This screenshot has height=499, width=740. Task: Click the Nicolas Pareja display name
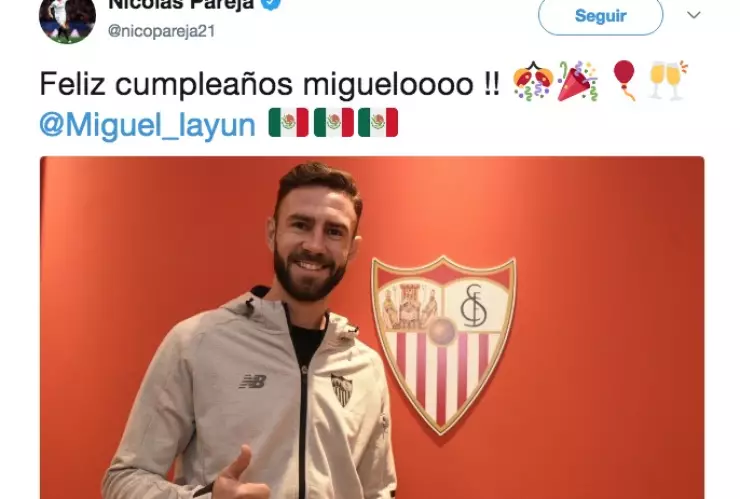(182, 5)
